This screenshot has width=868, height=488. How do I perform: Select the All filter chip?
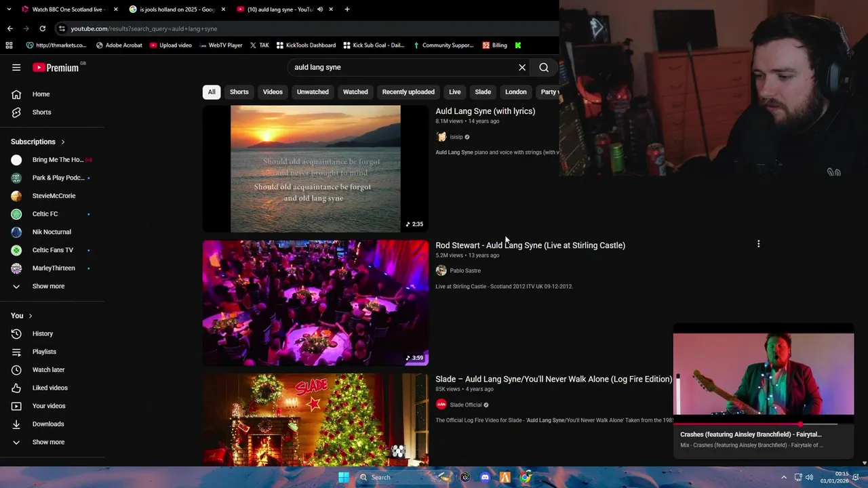pos(212,91)
